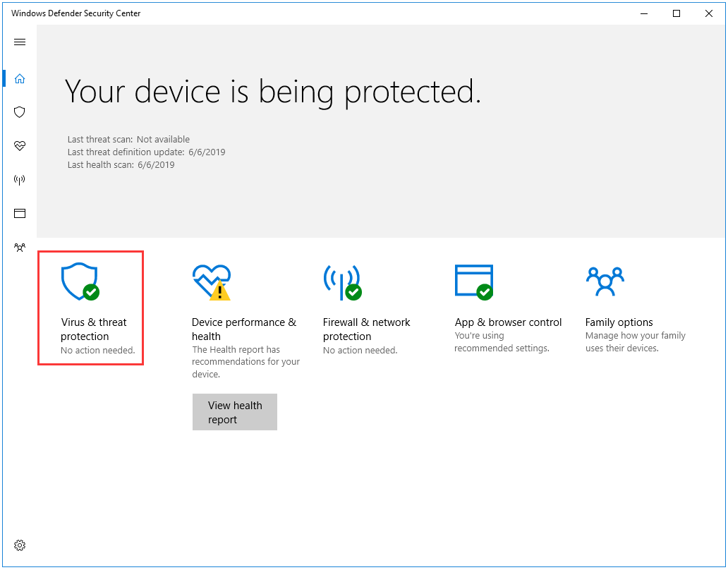Click 'You're using recommended settings.' text
Viewport: 728px width, 570px height.
[502, 341]
